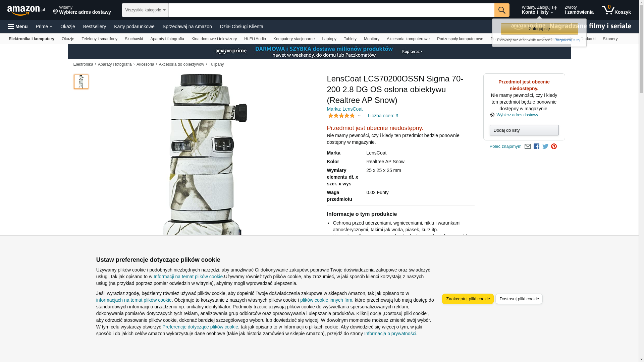Select the lens cover product thumbnail

[81, 82]
